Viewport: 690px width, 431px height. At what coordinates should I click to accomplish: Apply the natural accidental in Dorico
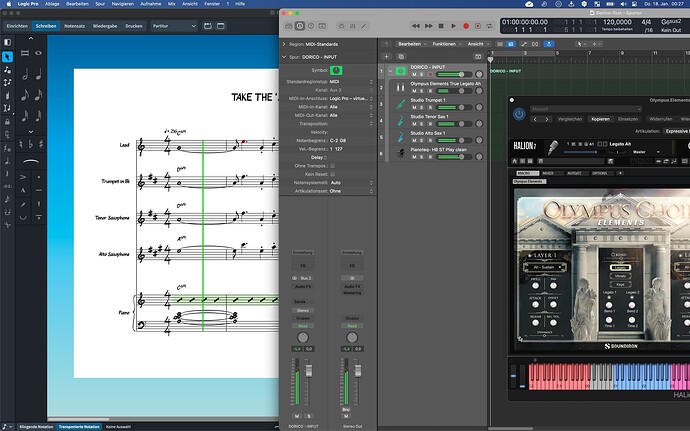click(21, 144)
